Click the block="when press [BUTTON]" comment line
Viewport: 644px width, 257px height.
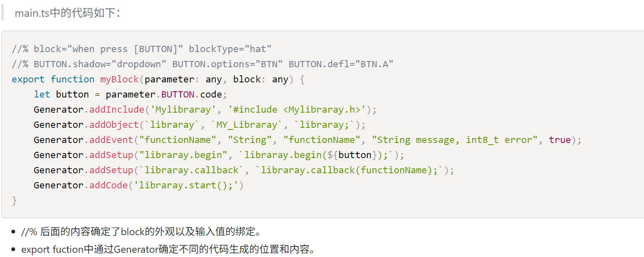point(142,49)
